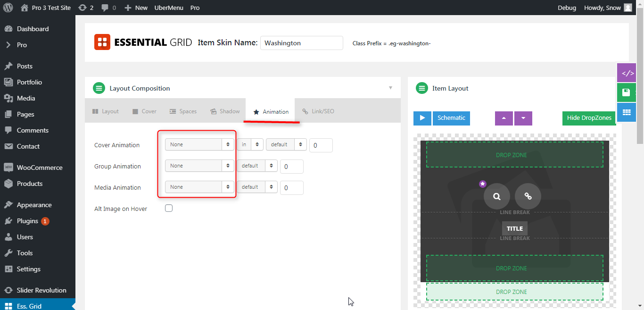Click New in the admin bar

click(136, 8)
